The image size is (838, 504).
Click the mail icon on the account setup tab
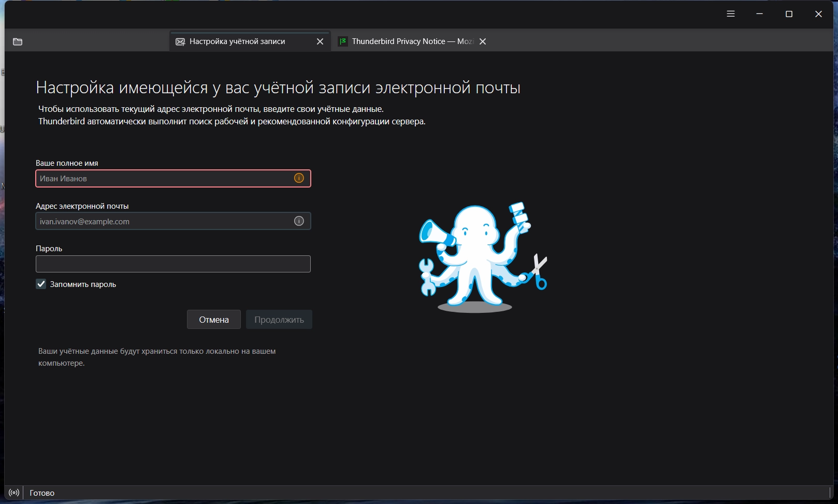coord(180,41)
